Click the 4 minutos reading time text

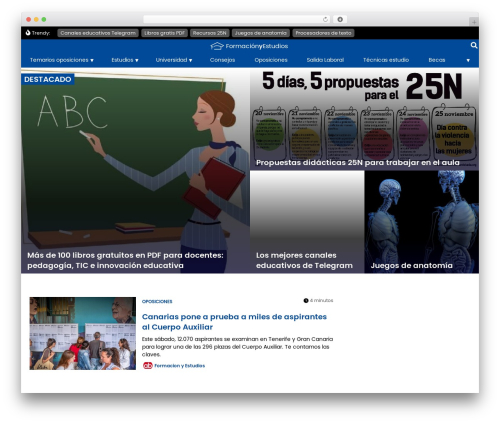[321, 301]
